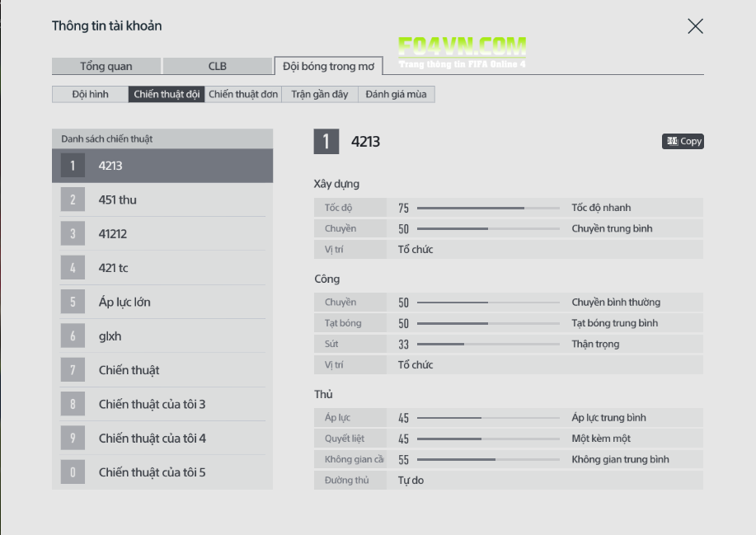Screen dimensions: 756x535
Task: Pick tactic 5 'Áp lực lớn'
Action: point(162,302)
